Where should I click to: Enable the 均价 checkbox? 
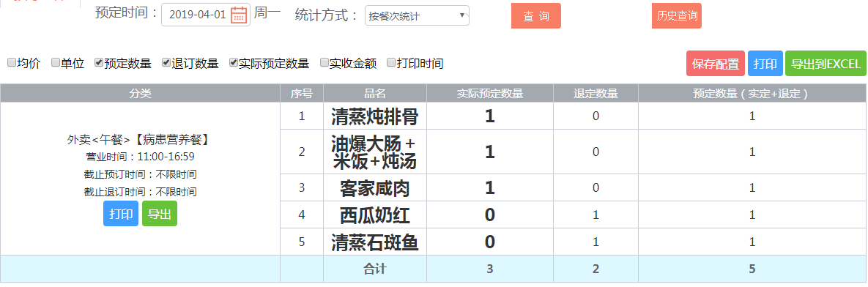(x=12, y=63)
